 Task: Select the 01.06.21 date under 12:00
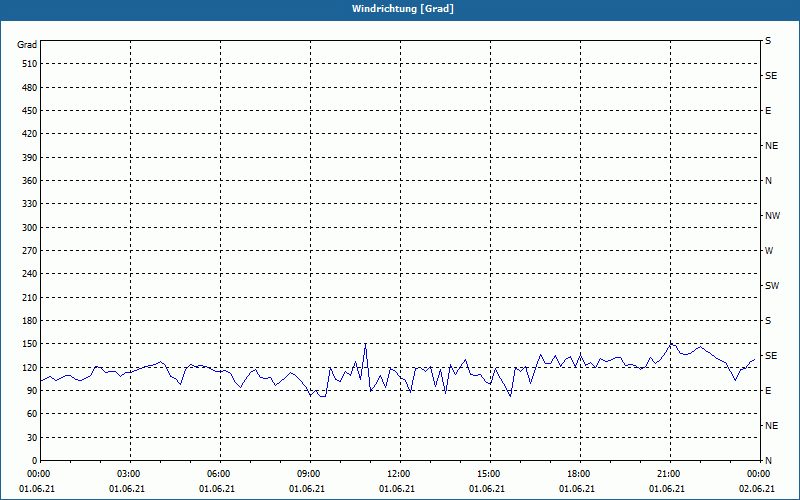coord(396,489)
